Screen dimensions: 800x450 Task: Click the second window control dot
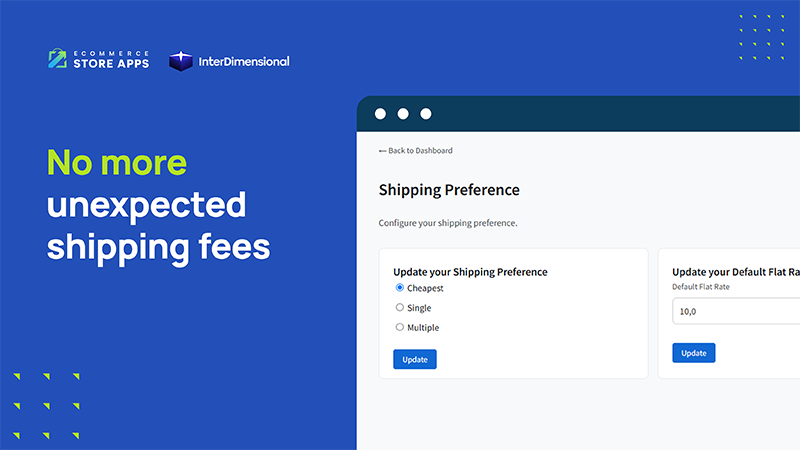click(x=403, y=114)
